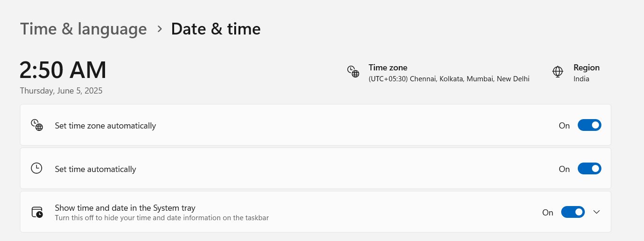Click the clock icon beside Set time automatically
This screenshot has width=644, height=241.
point(36,169)
